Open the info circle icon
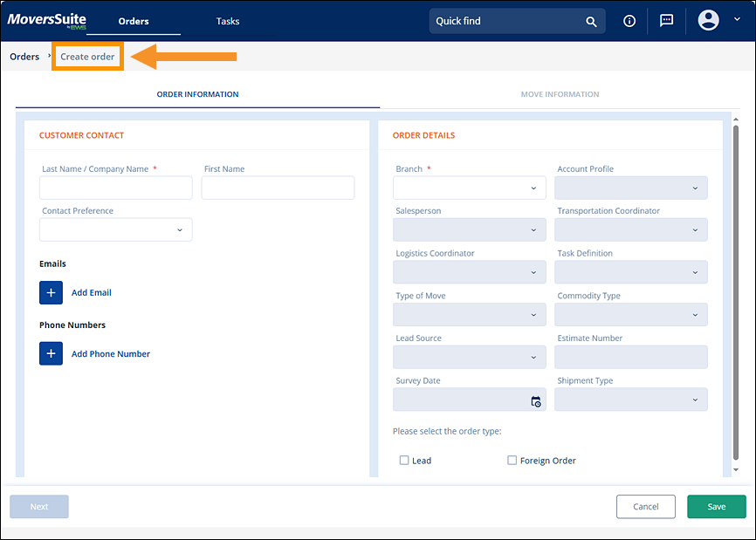Screen dimensions: 756x540 click(629, 22)
